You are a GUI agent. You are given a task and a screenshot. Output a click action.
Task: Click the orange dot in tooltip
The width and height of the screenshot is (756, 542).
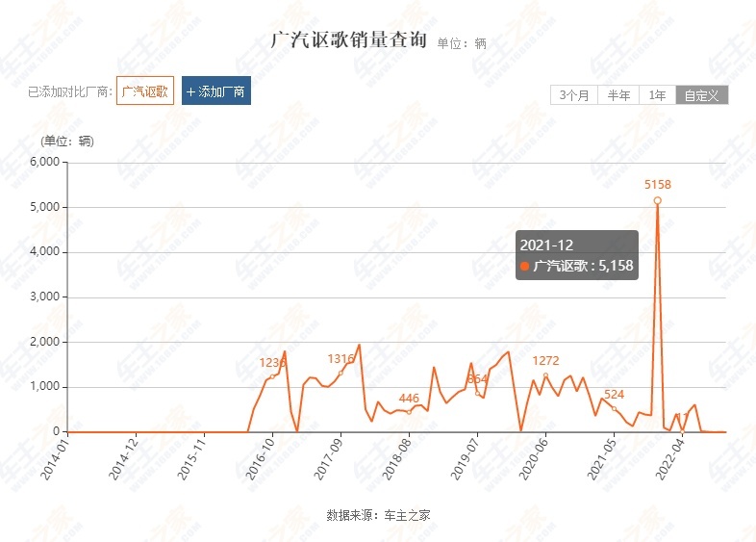point(524,266)
